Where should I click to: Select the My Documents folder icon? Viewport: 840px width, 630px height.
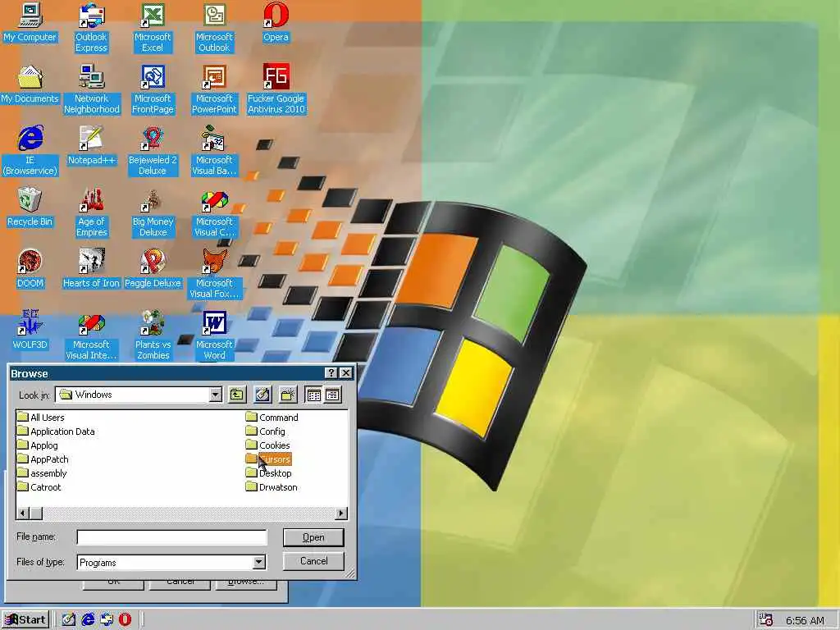tap(30, 84)
